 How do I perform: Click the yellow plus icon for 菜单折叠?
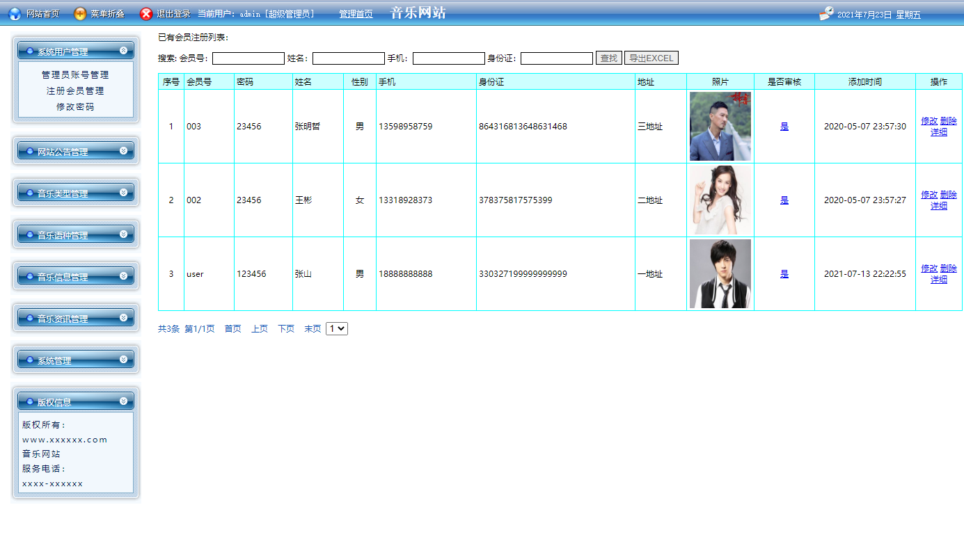click(81, 13)
